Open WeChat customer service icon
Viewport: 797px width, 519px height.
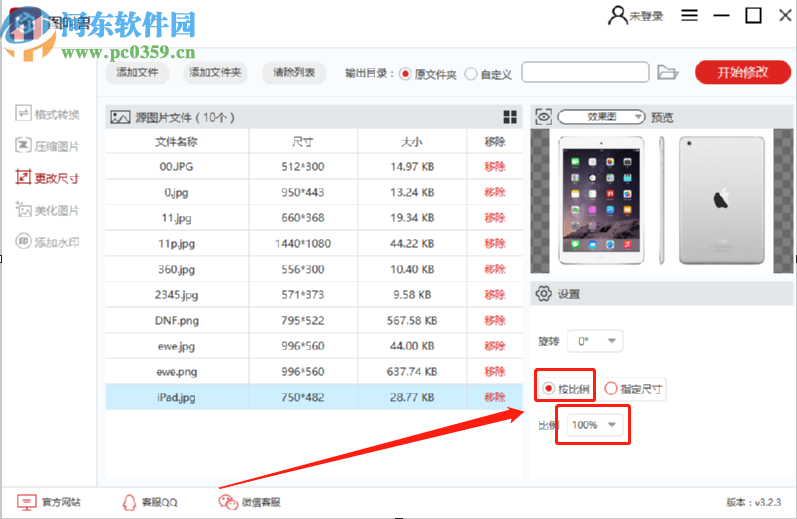[x=228, y=502]
